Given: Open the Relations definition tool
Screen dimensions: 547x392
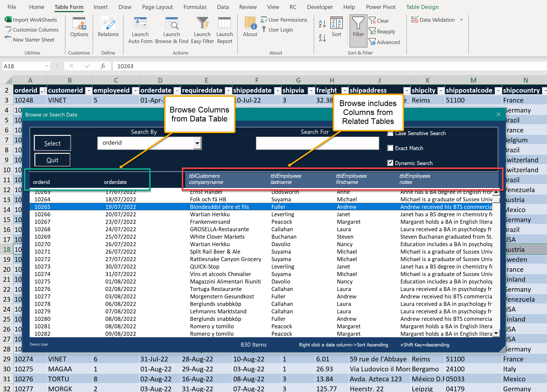Looking at the screenshot, I should (108, 27).
